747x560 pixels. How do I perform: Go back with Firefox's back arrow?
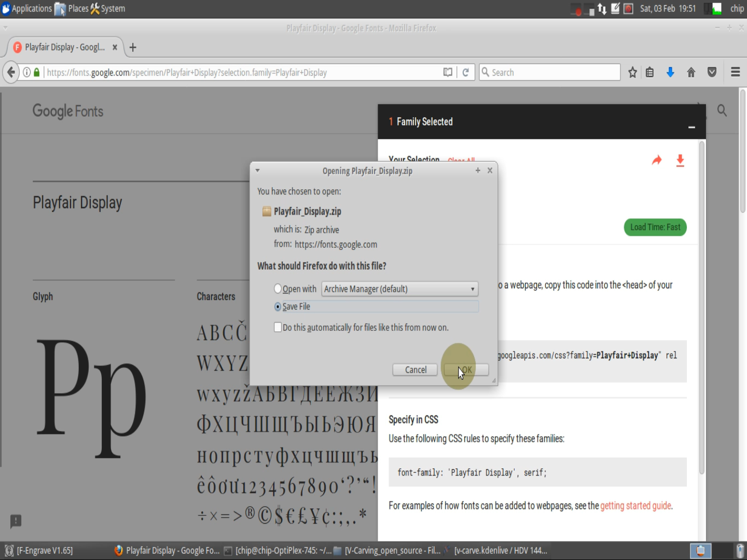tap(11, 72)
